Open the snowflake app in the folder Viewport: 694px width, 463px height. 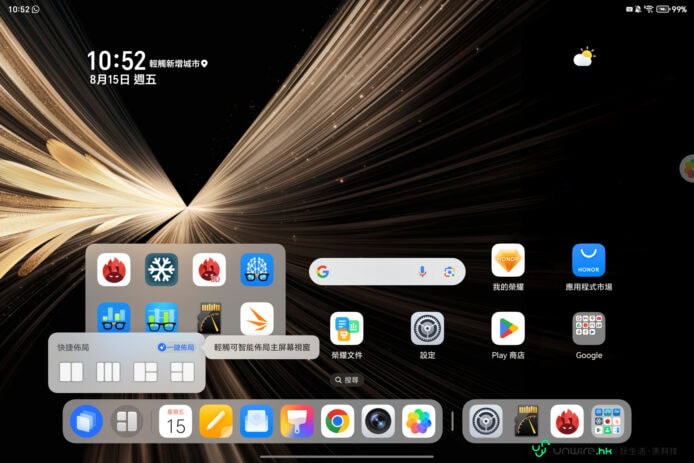coord(161,269)
